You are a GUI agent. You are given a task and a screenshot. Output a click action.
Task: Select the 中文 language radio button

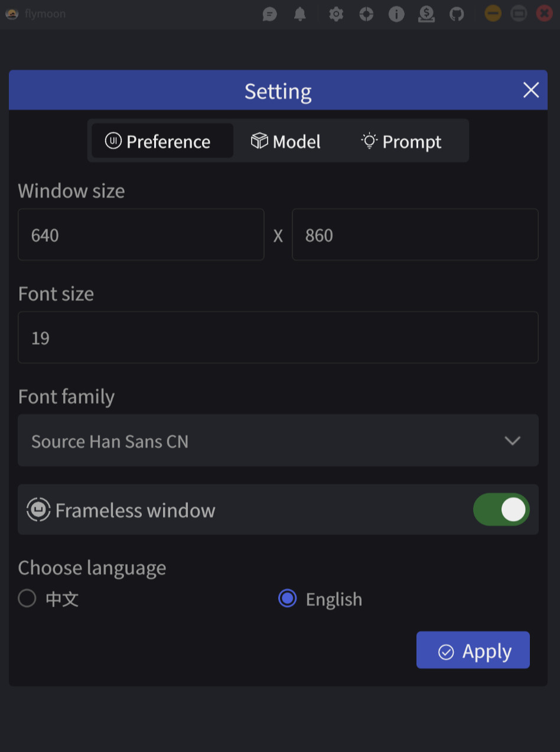pos(27,599)
